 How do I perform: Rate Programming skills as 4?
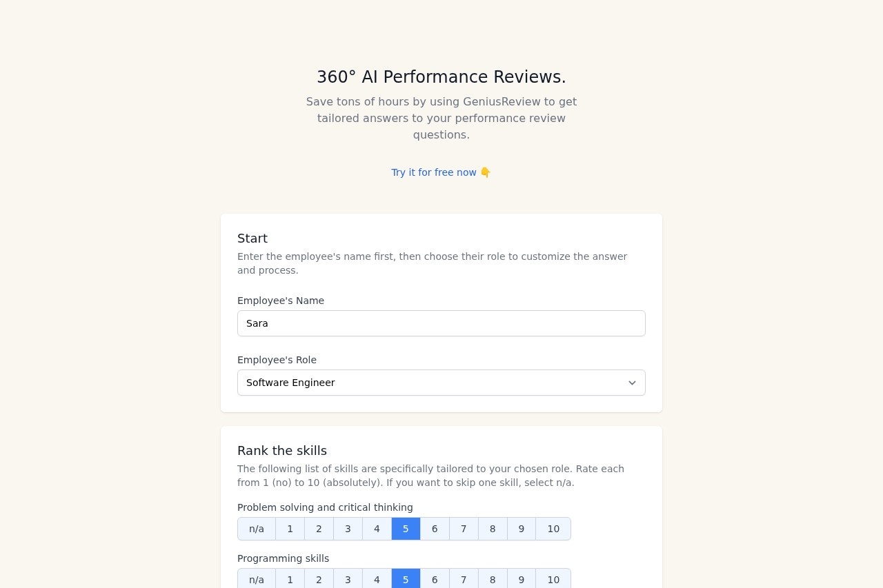[377, 580]
